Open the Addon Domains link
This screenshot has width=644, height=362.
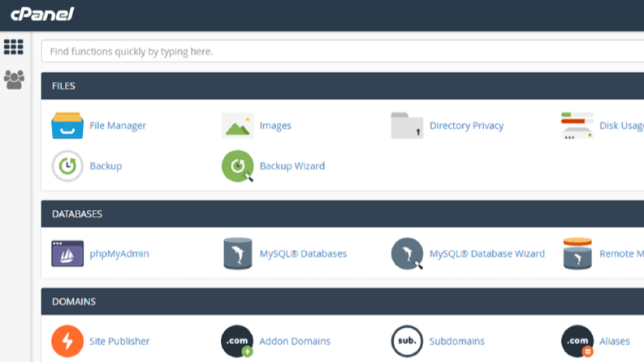pos(295,341)
